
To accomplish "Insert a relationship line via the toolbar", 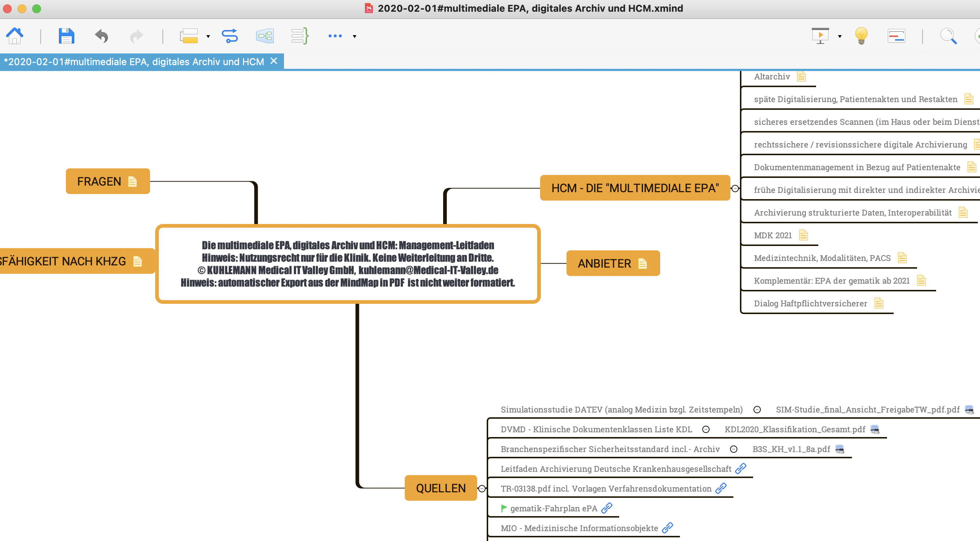I will [230, 36].
